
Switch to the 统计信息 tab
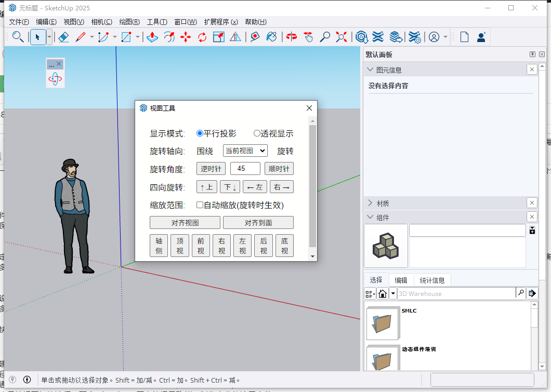432,279
